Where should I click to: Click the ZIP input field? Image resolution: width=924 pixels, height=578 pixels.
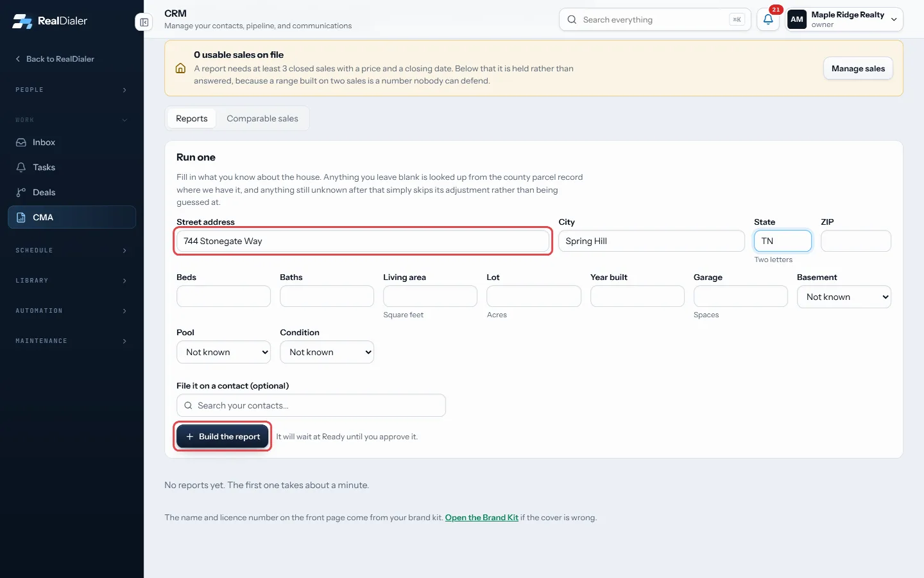856,241
